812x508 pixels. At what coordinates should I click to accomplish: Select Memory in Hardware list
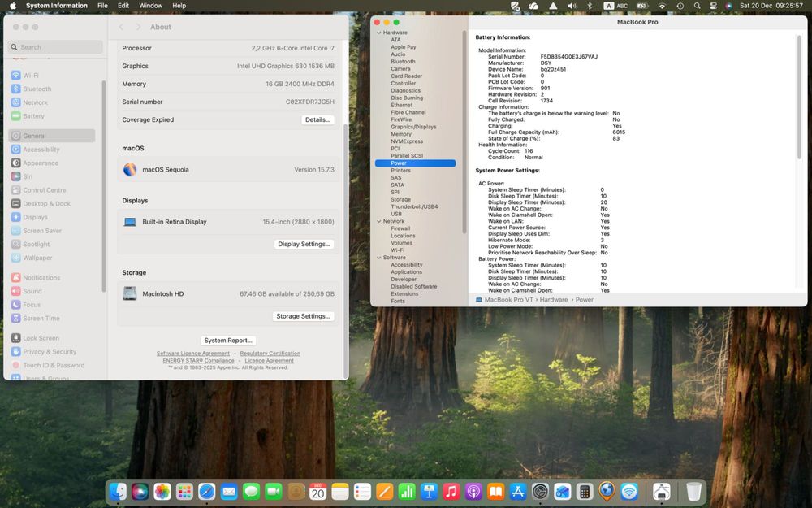(x=401, y=134)
